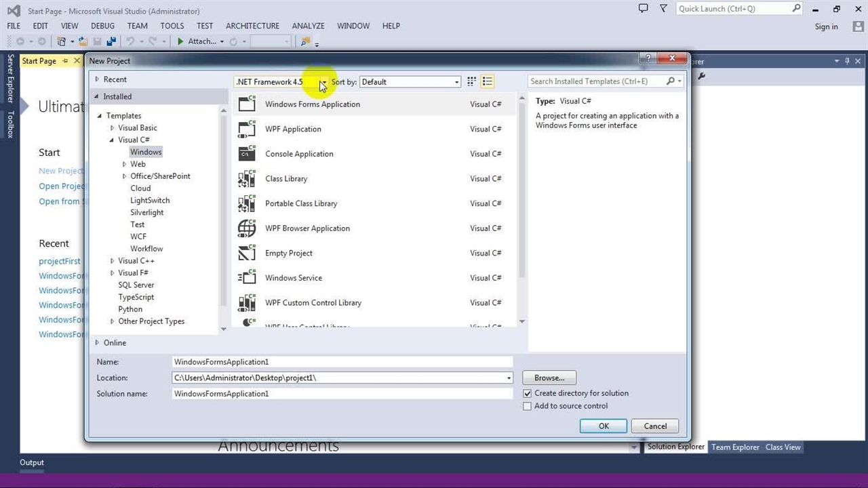Click the project Name input field

342,362
